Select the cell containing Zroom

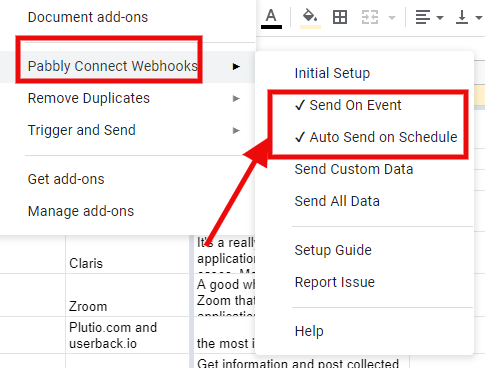(x=128, y=295)
